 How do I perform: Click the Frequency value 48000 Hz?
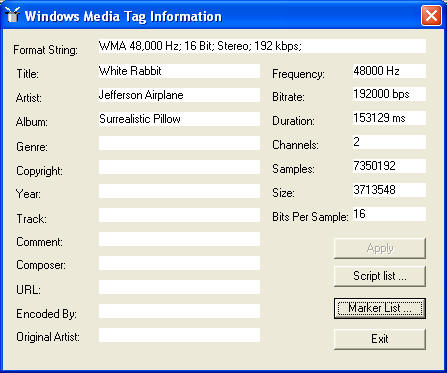tap(389, 71)
